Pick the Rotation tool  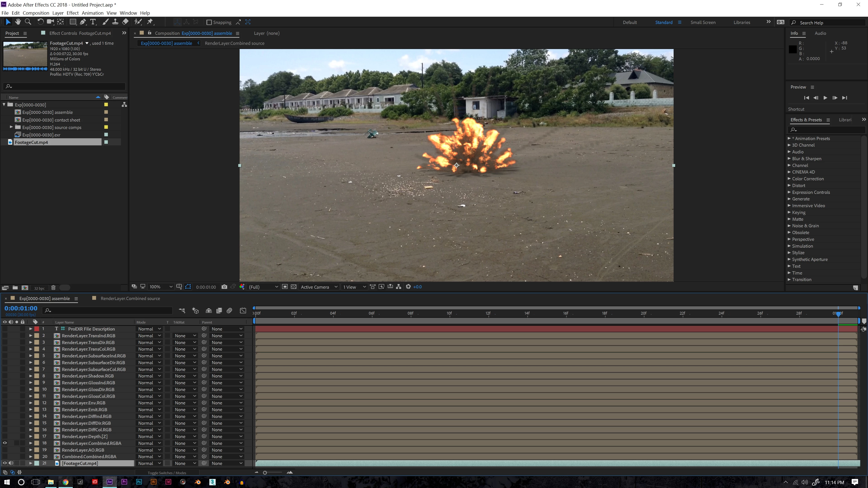tap(40, 22)
